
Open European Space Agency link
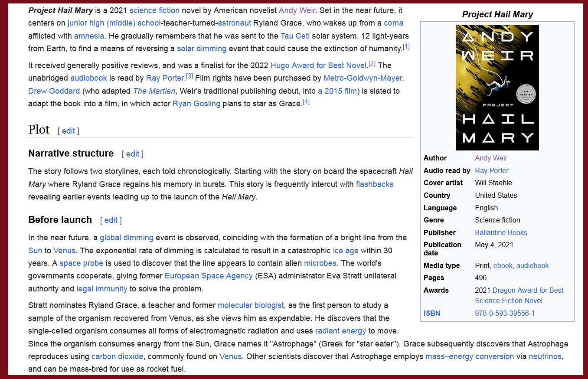coord(209,276)
